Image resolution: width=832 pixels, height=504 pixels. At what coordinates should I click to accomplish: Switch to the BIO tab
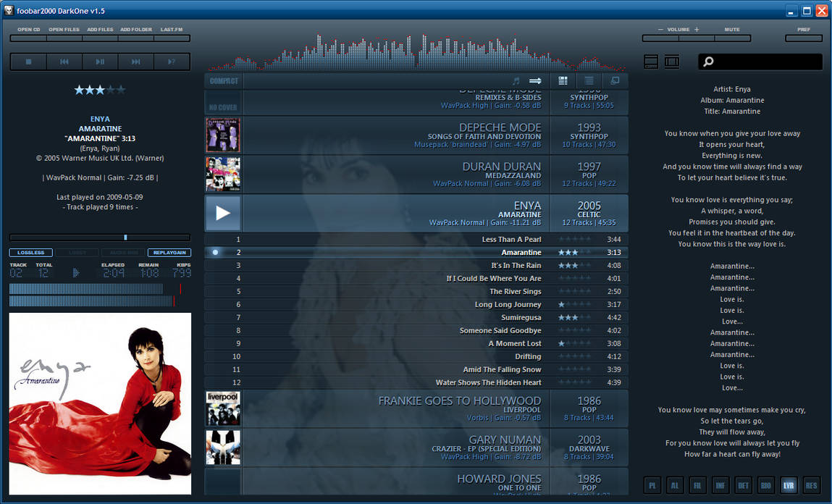pos(765,485)
